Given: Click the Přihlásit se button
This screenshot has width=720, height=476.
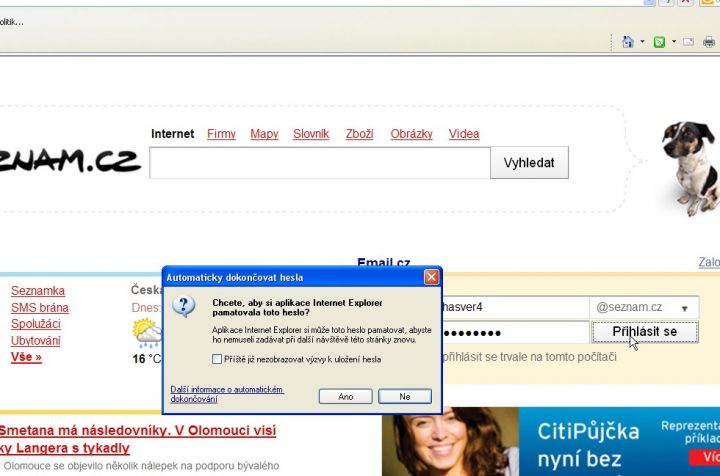Looking at the screenshot, I should pyautogui.click(x=645, y=332).
